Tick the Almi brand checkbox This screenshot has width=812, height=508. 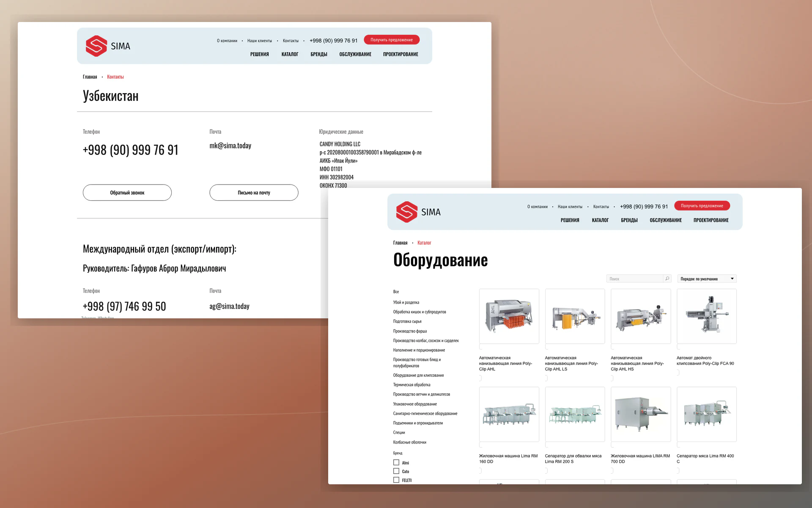396,463
